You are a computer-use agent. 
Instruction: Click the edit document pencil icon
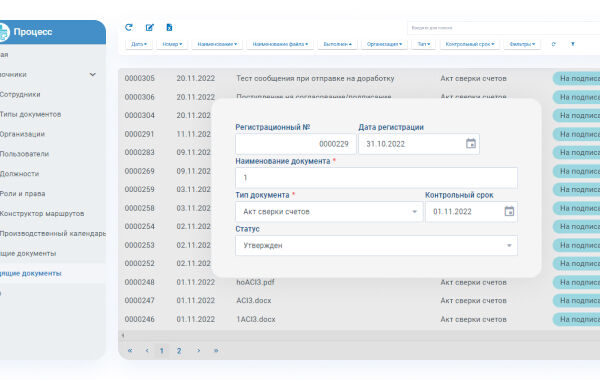pos(150,28)
